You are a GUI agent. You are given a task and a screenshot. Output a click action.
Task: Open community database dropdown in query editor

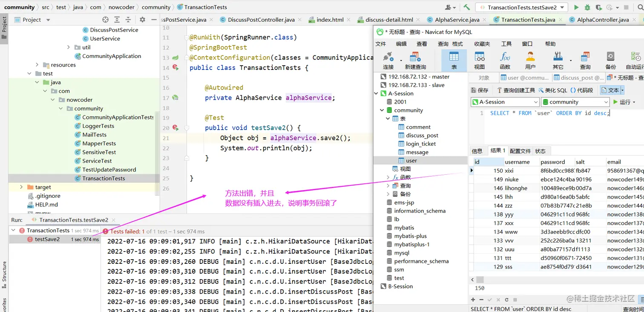575,102
